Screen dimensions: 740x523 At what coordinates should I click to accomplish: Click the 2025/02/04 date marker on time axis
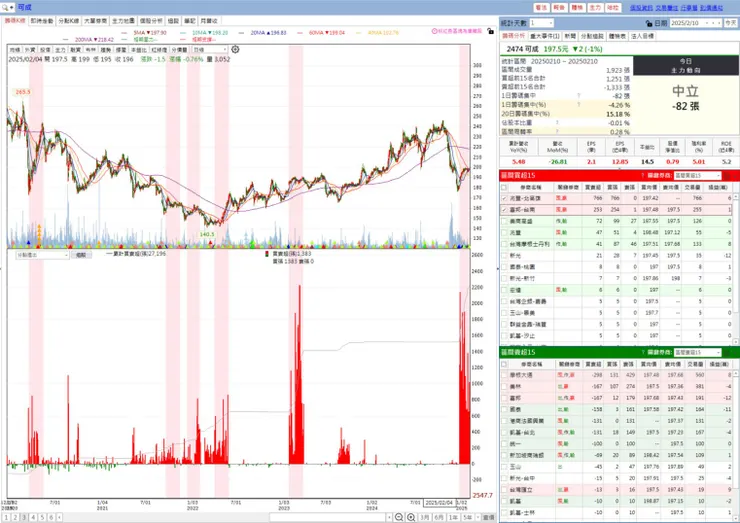pyautogui.click(x=439, y=503)
